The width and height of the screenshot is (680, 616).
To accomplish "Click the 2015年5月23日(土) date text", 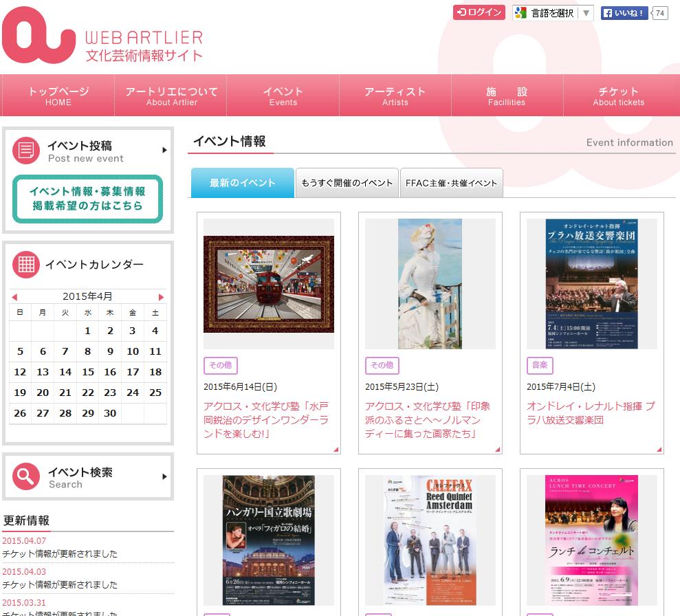I will pos(402,386).
